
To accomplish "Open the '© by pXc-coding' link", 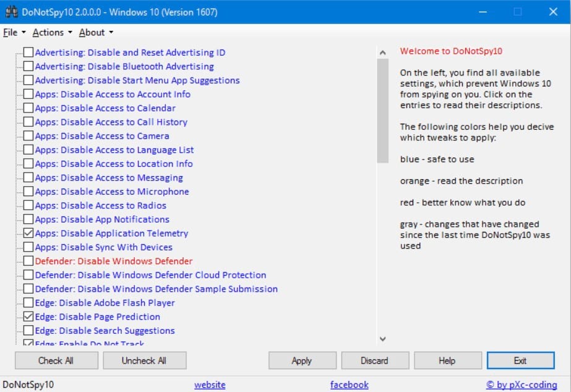I will (x=522, y=385).
